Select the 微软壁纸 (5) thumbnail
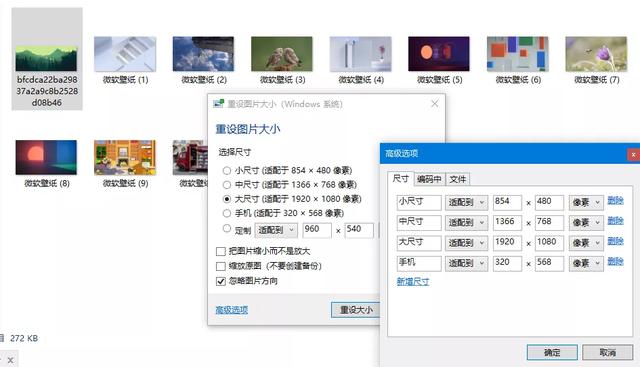 439,54
